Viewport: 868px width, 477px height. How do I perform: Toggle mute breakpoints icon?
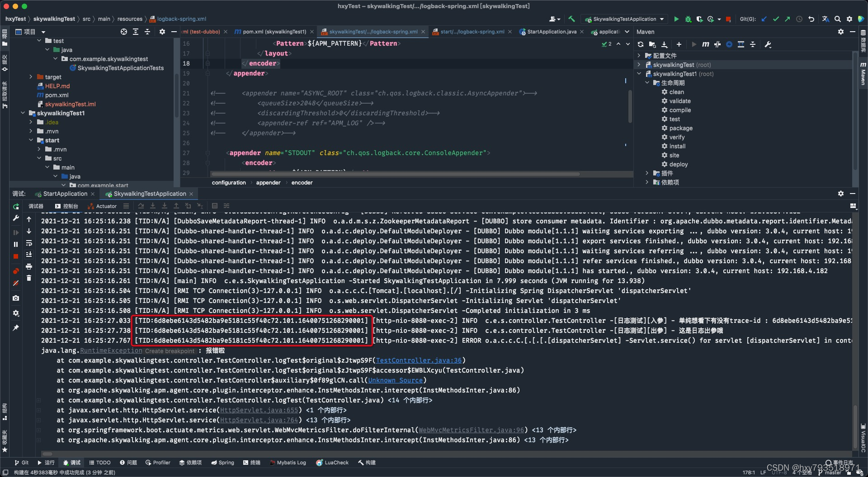click(x=16, y=283)
